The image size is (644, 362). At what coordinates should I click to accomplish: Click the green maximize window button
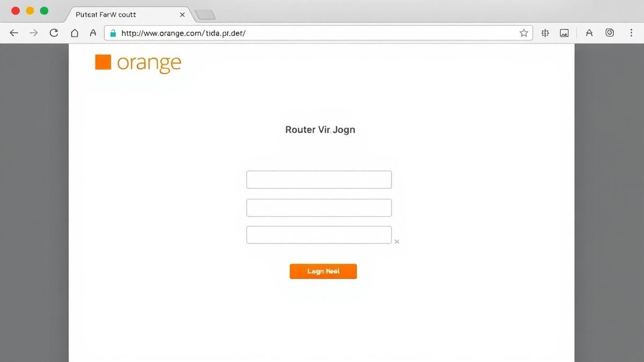click(x=44, y=11)
